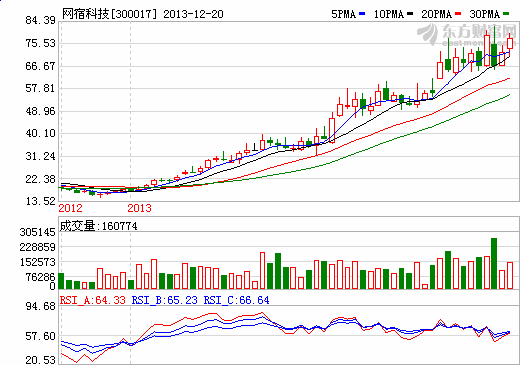Click the 228859 volume axis label
Screen dimensions: 520x365
pyautogui.click(x=38, y=247)
